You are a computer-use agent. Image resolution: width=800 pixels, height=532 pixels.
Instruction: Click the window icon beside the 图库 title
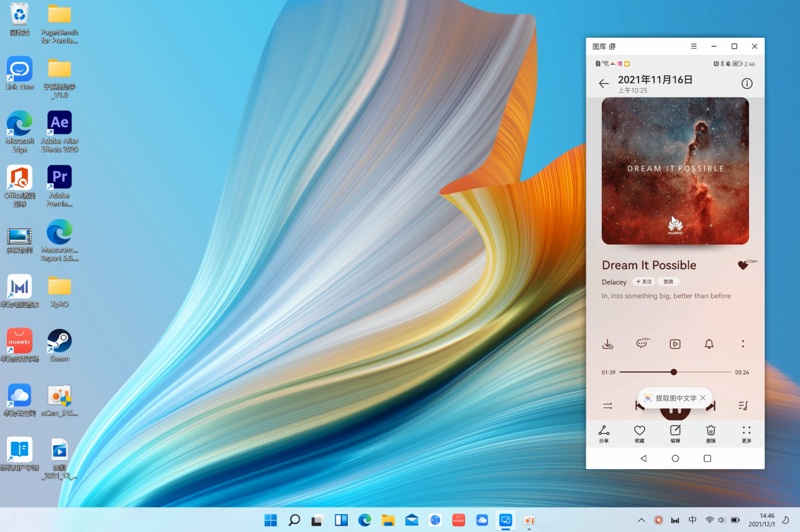[612, 47]
